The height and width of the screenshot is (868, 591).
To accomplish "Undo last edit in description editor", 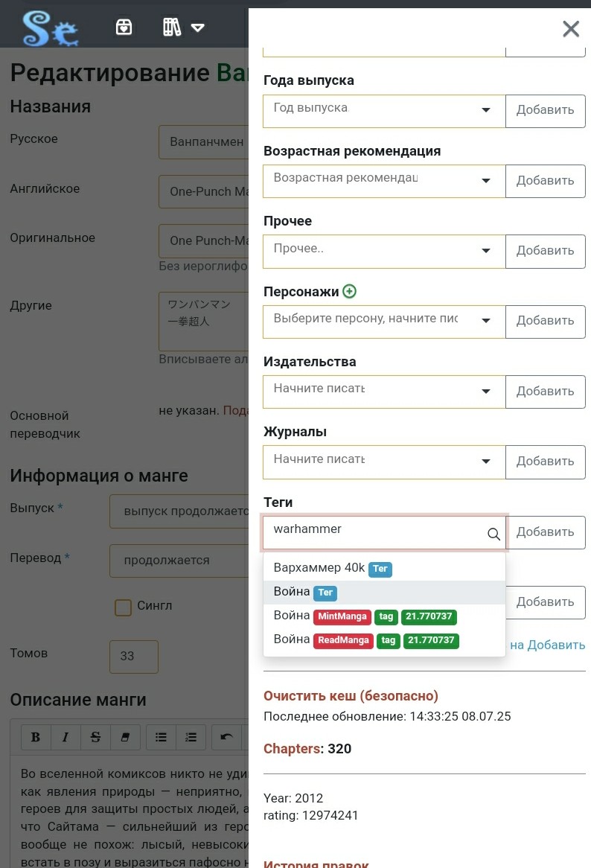I will click(227, 737).
